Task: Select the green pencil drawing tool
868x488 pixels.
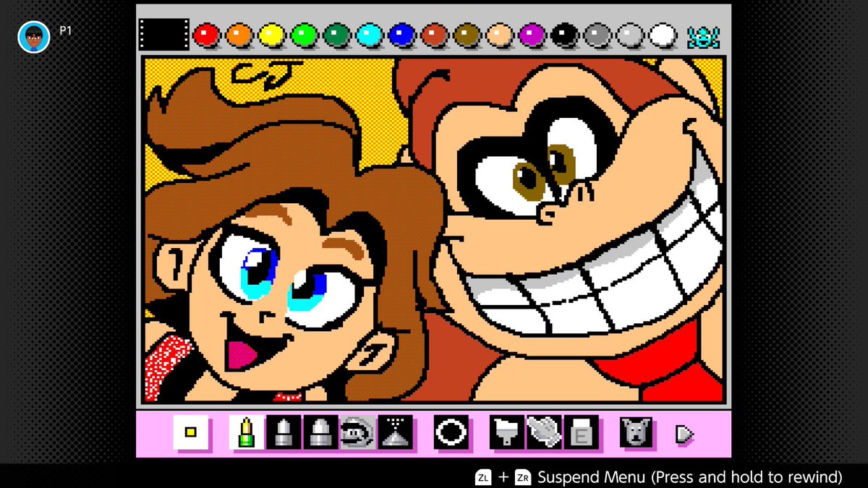Action: click(247, 432)
